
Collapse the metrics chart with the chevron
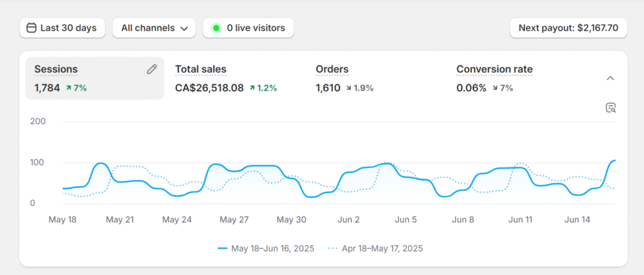click(x=610, y=78)
